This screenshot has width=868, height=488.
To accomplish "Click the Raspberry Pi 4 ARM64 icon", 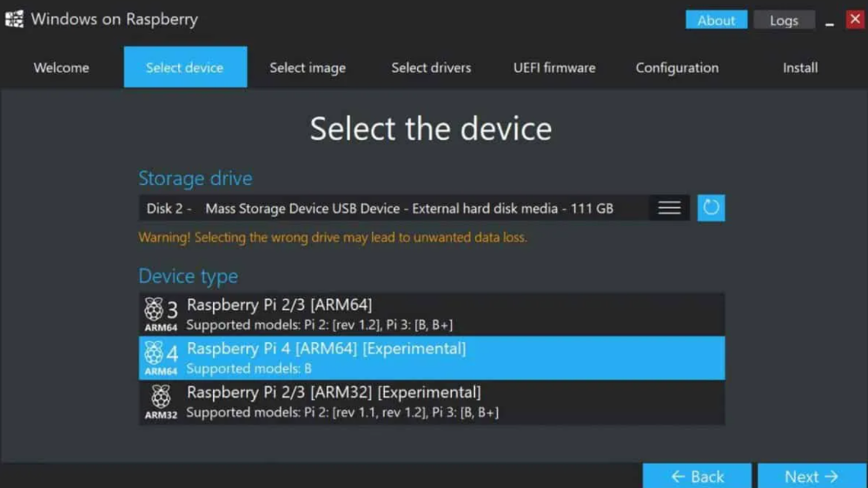I will pyautogui.click(x=161, y=358).
